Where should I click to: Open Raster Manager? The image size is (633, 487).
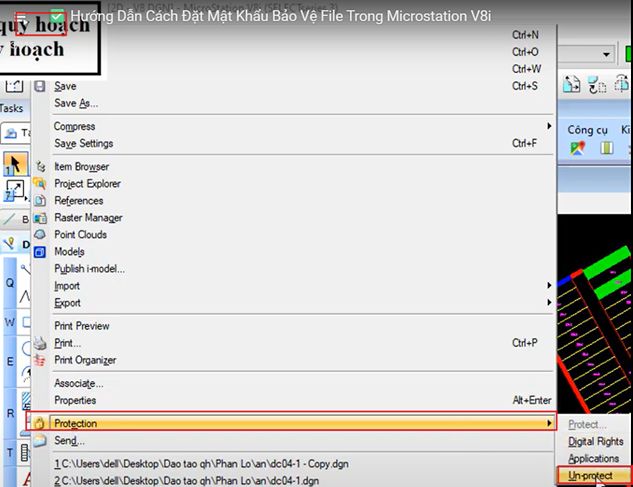(x=88, y=218)
